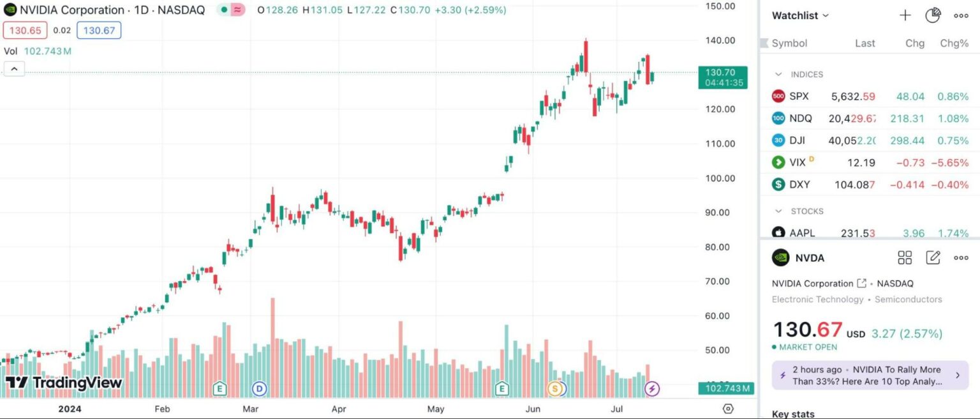This screenshot has height=419, width=980.
Task: Open the NVDA panel three-dots menu
Action: [x=961, y=257]
